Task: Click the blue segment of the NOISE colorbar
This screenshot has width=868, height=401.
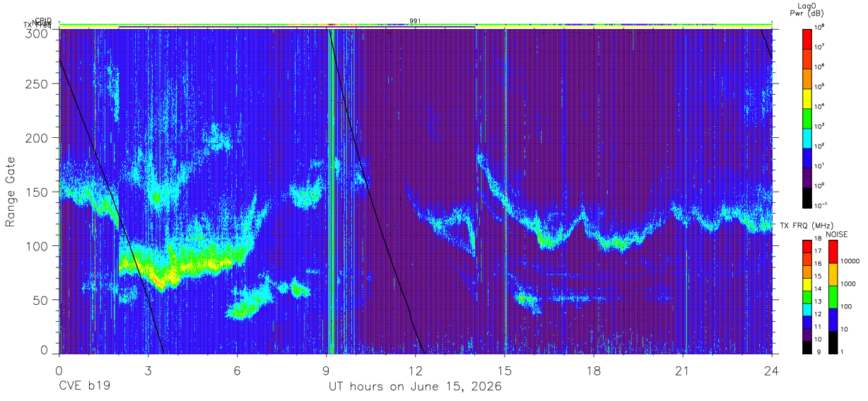Action: click(833, 320)
